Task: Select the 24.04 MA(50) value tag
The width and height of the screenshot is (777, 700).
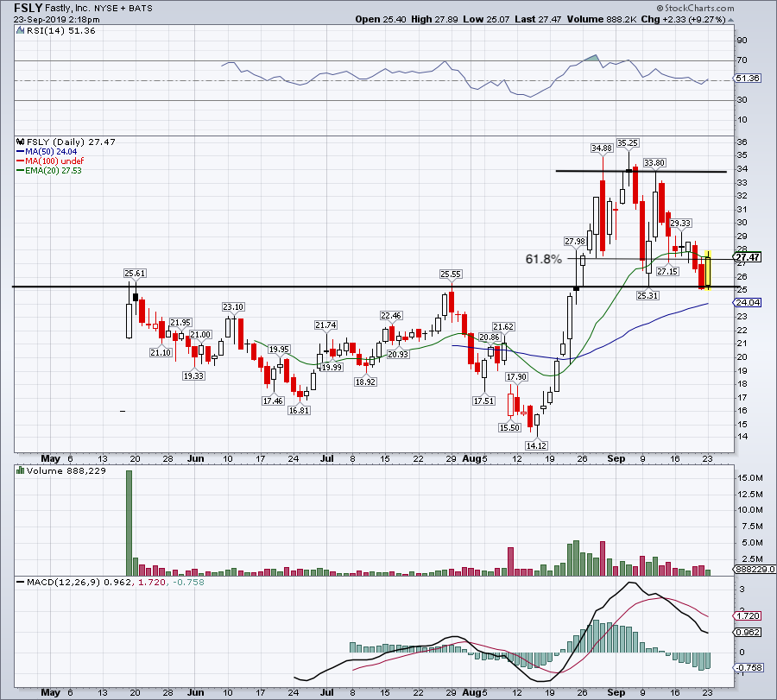Action: pyautogui.click(x=748, y=303)
